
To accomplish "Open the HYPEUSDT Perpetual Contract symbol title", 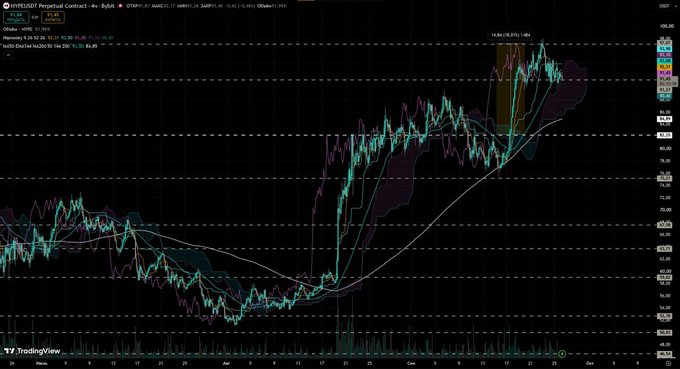I will [x=62, y=6].
